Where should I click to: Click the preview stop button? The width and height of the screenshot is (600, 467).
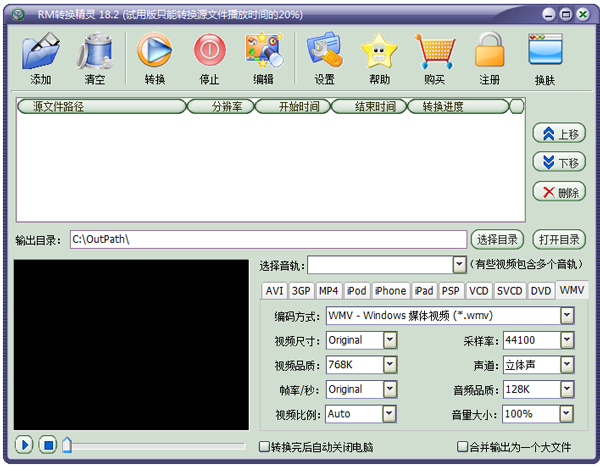click(x=48, y=445)
